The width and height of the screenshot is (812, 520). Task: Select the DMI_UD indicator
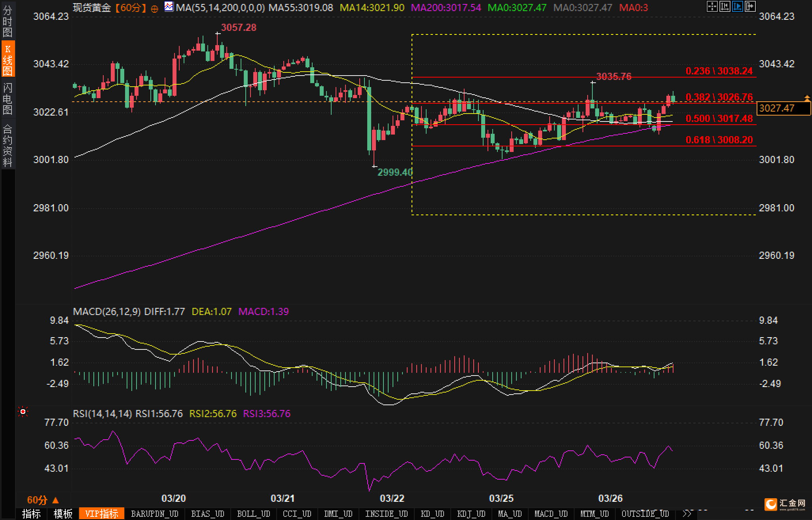click(x=338, y=514)
